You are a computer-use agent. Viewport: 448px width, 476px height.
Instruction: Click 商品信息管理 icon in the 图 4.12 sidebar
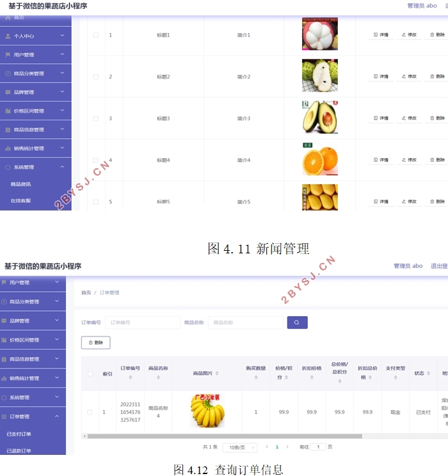tap(4, 359)
